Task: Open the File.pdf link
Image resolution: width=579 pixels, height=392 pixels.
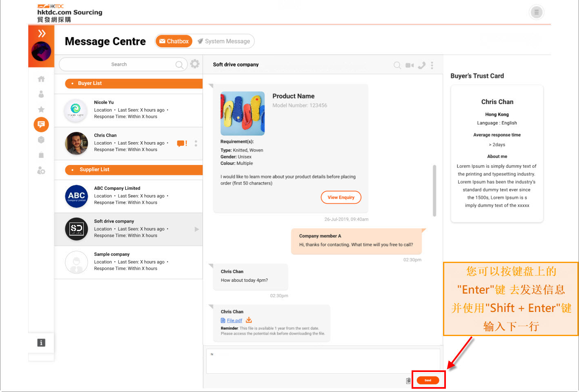Action: click(234, 321)
